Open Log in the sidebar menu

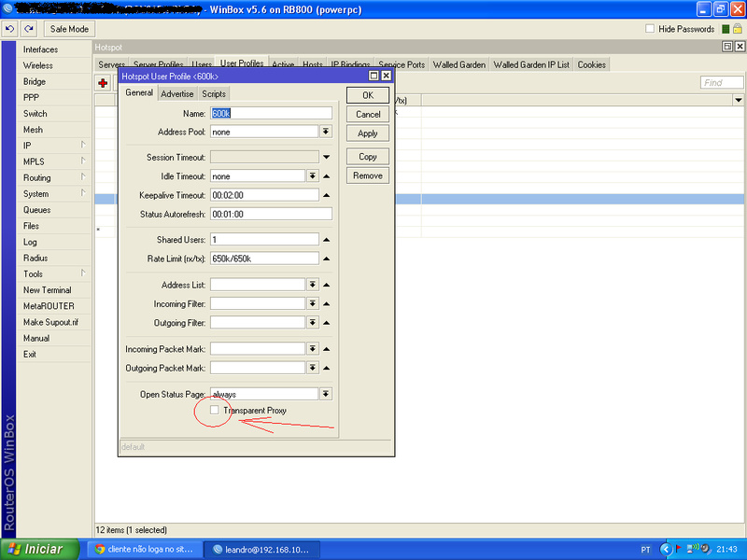(x=30, y=242)
